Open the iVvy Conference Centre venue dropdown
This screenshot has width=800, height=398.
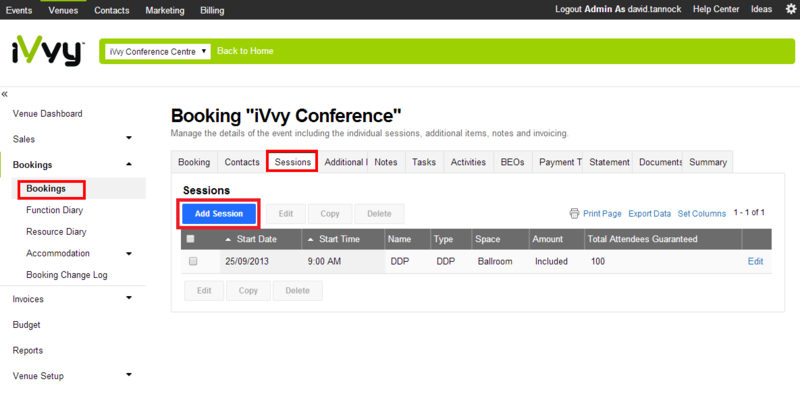[158, 52]
